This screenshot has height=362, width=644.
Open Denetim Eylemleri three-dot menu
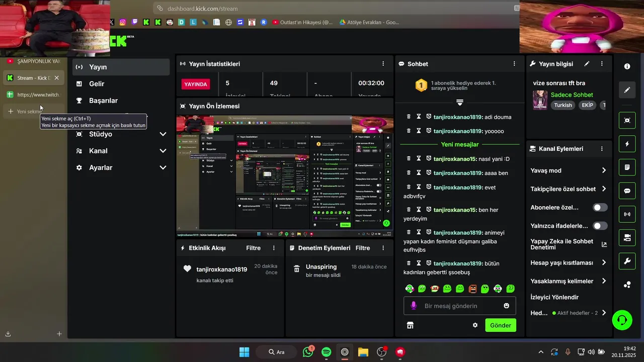(x=383, y=248)
